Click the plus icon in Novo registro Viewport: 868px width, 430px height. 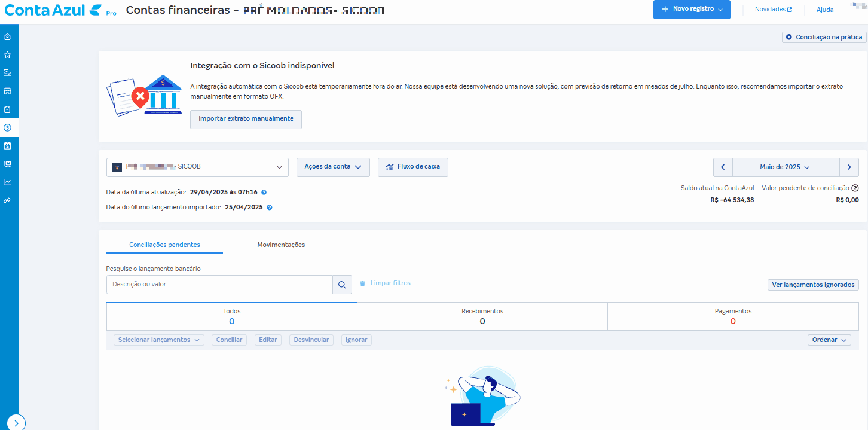(665, 9)
